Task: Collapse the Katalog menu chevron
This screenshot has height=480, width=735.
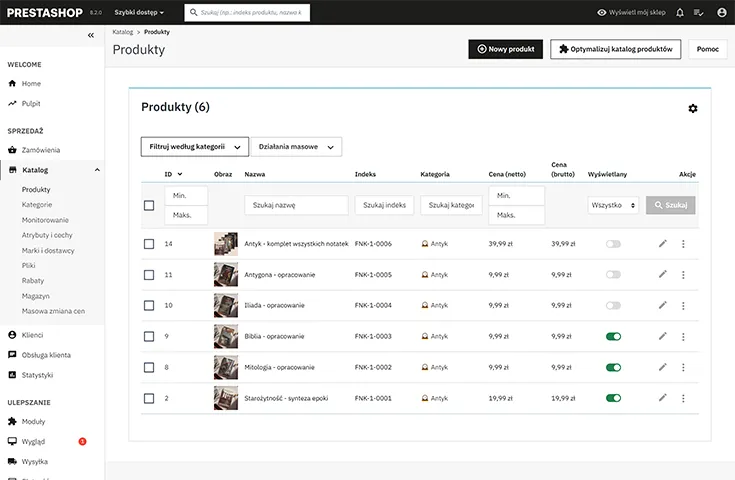Action: [x=97, y=170]
